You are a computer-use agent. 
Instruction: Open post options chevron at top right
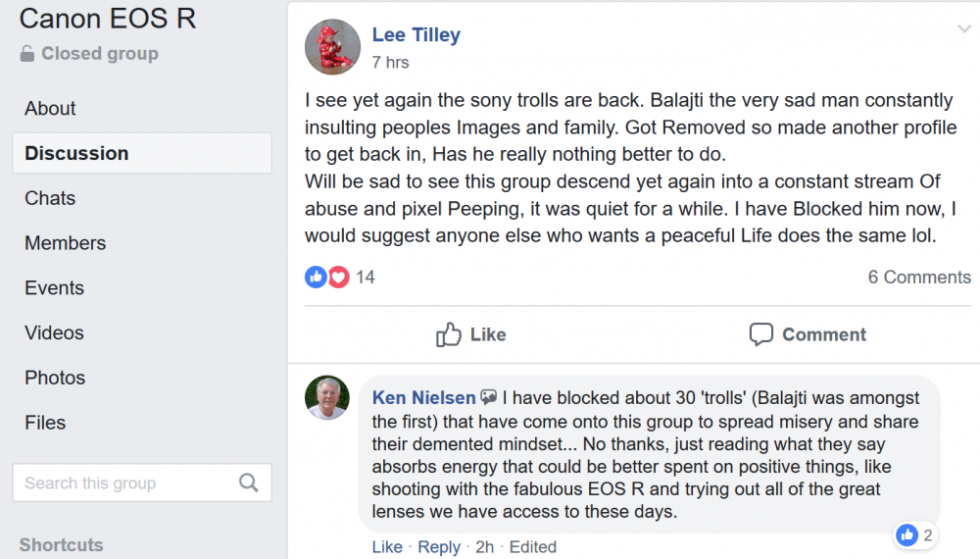(x=963, y=29)
